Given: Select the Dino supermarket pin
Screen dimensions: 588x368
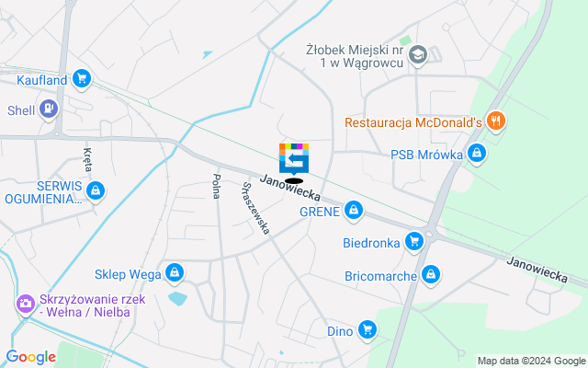Looking at the screenshot, I should pyautogui.click(x=367, y=330).
